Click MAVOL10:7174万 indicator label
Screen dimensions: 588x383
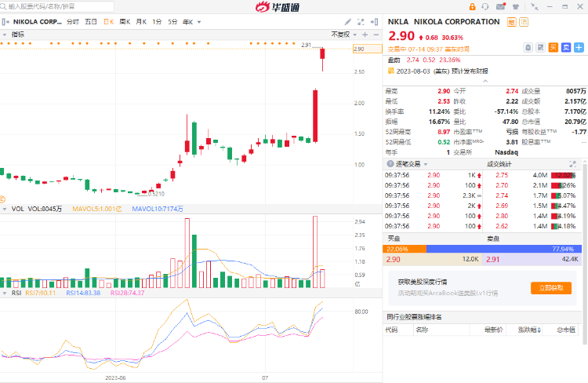[x=158, y=209]
